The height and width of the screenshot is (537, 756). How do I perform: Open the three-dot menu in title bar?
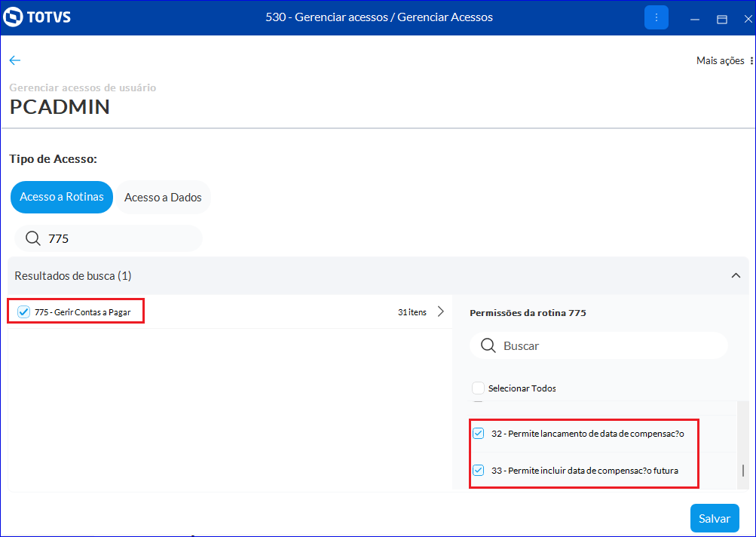pos(656,17)
